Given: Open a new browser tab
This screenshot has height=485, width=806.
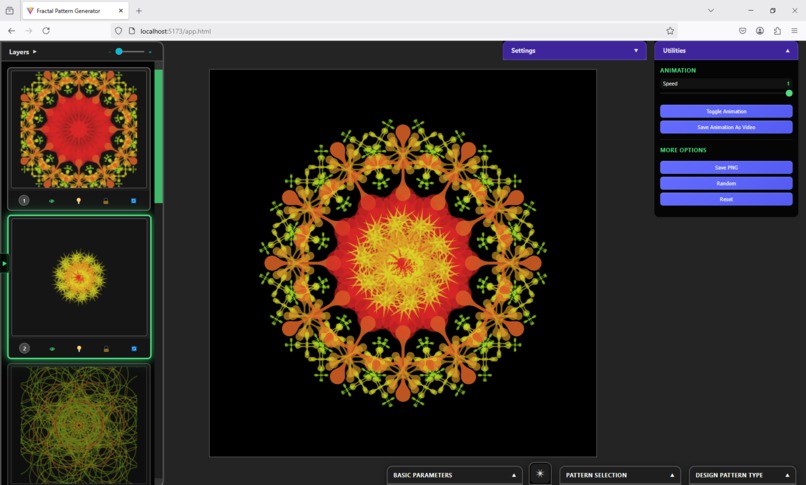Looking at the screenshot, I should click(x=139, y=10).
